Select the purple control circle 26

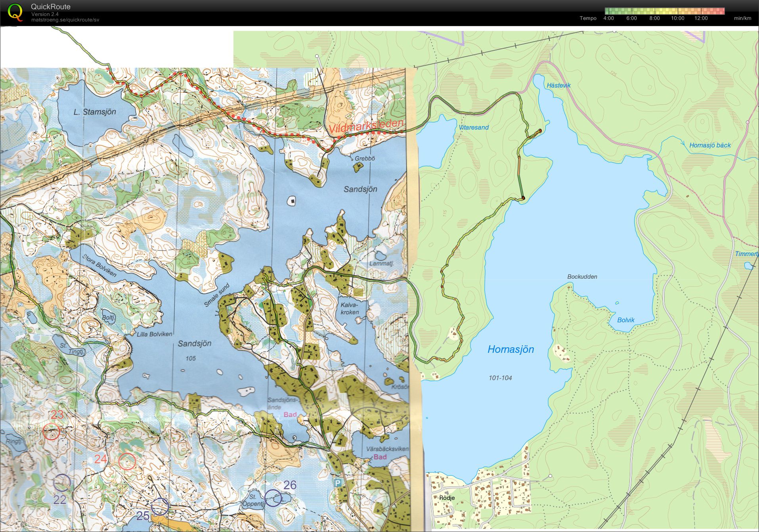coord(273,498)
